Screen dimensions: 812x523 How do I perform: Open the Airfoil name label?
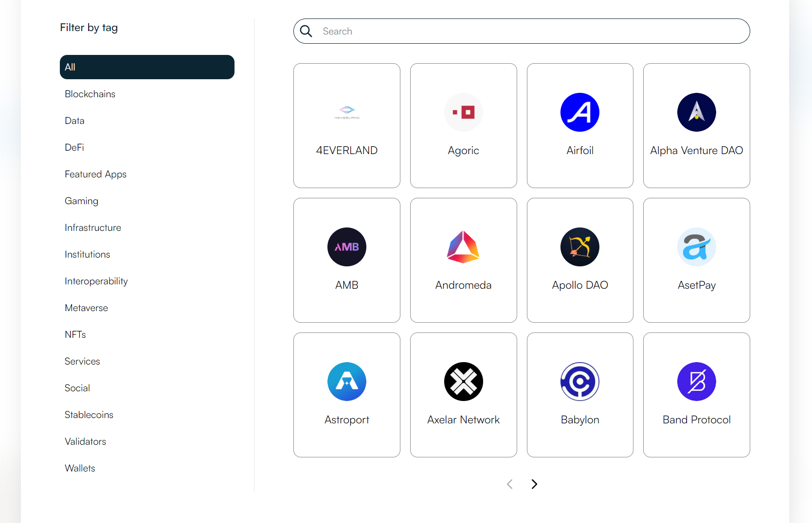pyautogui.click(x=580, y=150)
